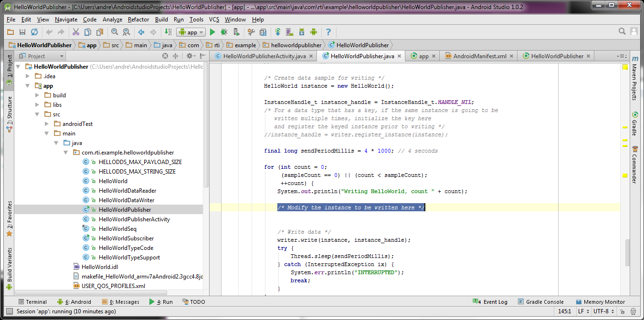Image resolution: width=644 pixels, height=320 pixels.
Task: Click the Redo arrow icon
Action: (x=61, y=32)
